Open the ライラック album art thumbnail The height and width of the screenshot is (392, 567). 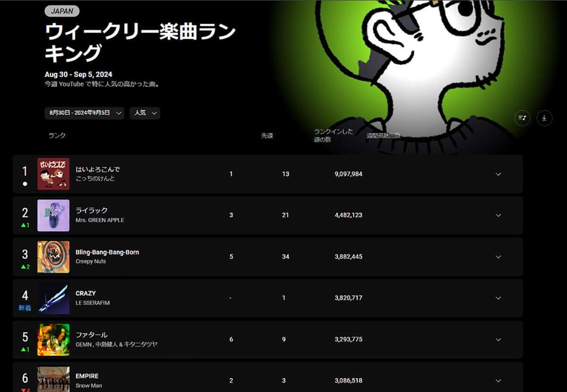pyautogui.click(x=53, y=215)
